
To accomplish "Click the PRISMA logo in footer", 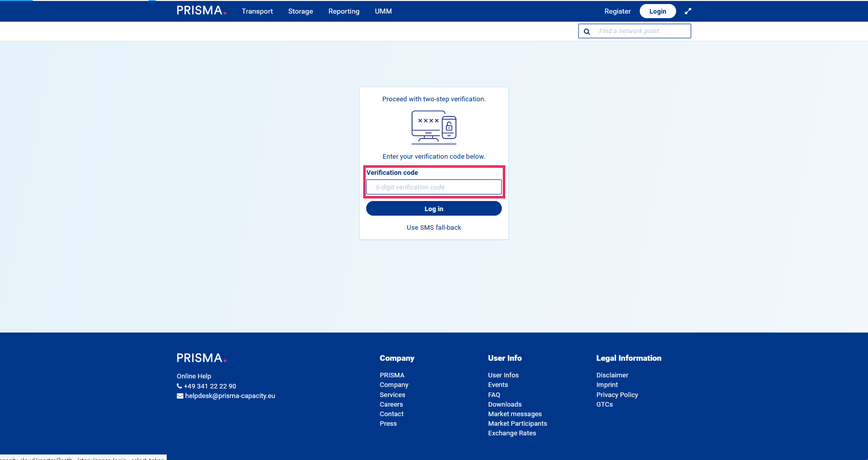I will coord(201,358).
